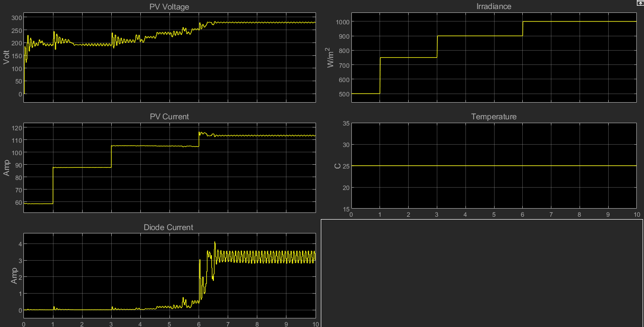This screenshot has width=644, height=327.
Task: Select the "Temperature" plot title
Action: click(x=494, y=116)
